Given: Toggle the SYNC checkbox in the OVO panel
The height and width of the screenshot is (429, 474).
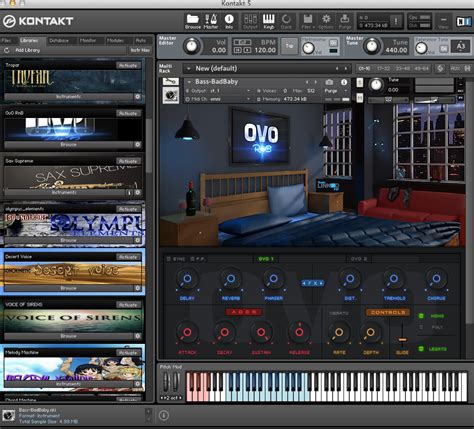Looking at the screenshot, I should 169,259.
